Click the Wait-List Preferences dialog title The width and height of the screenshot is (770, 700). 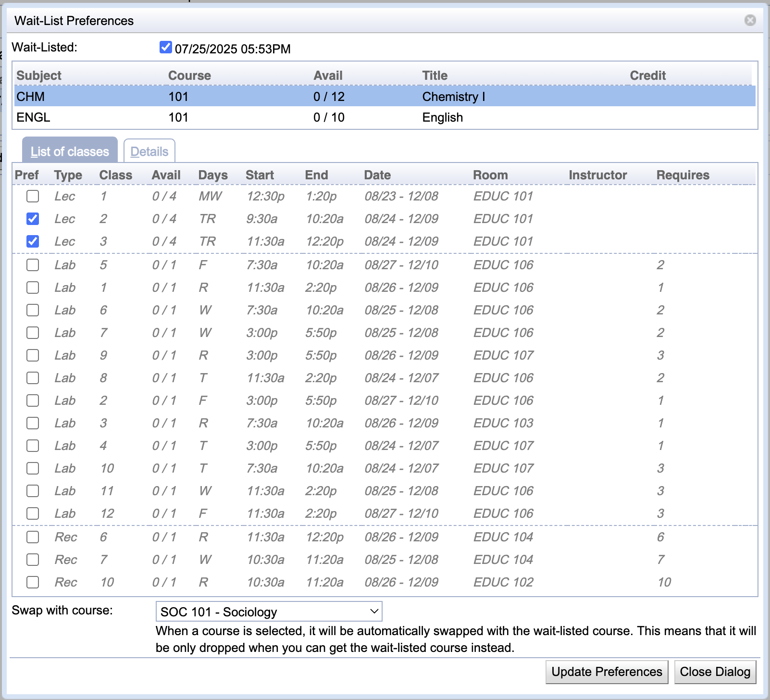[x=74, y=21]
